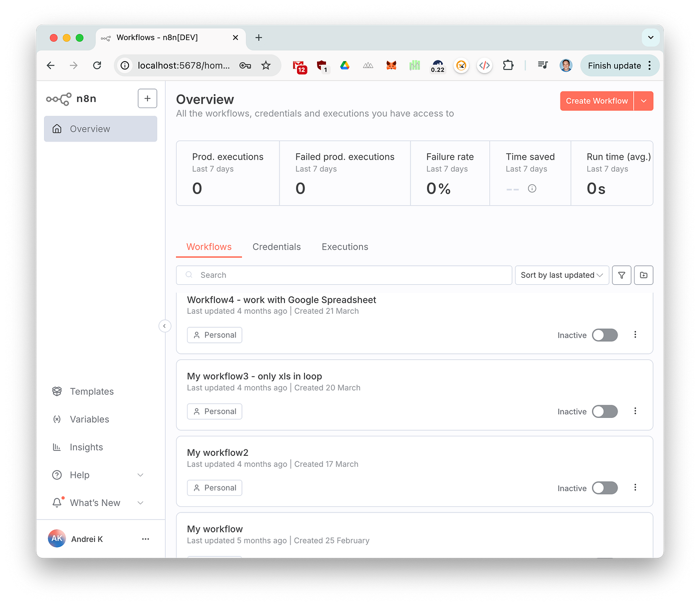Click the Create Workflow button
Viewport: 700px width, 606px height.
596,101
